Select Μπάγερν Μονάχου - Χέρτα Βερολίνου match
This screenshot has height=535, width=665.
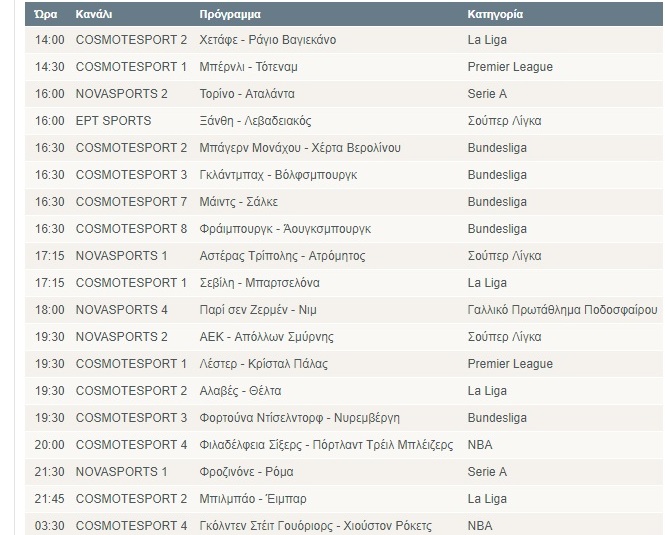300,148
